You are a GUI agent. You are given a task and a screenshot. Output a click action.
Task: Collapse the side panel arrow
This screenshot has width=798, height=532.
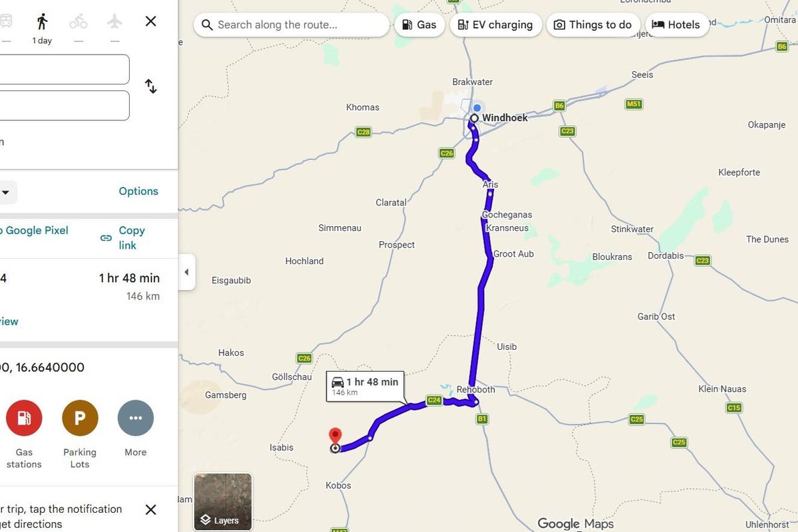186,272
